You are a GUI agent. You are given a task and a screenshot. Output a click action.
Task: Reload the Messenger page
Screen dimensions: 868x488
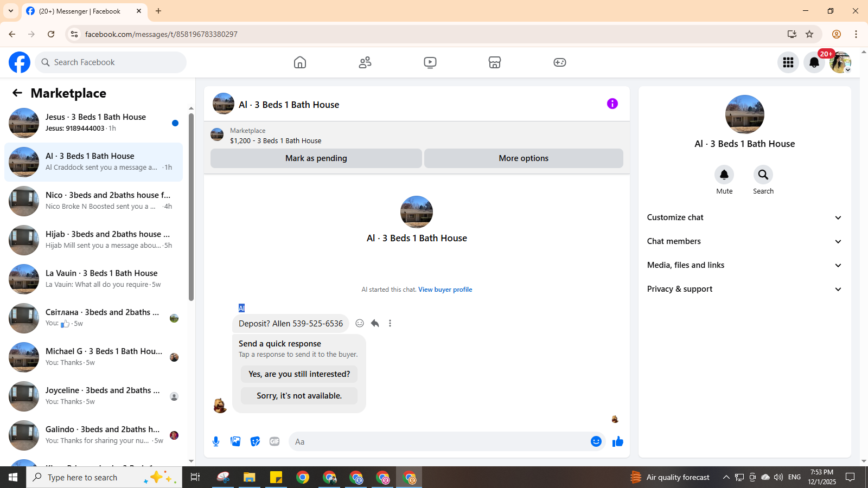[x=51, y=34]
